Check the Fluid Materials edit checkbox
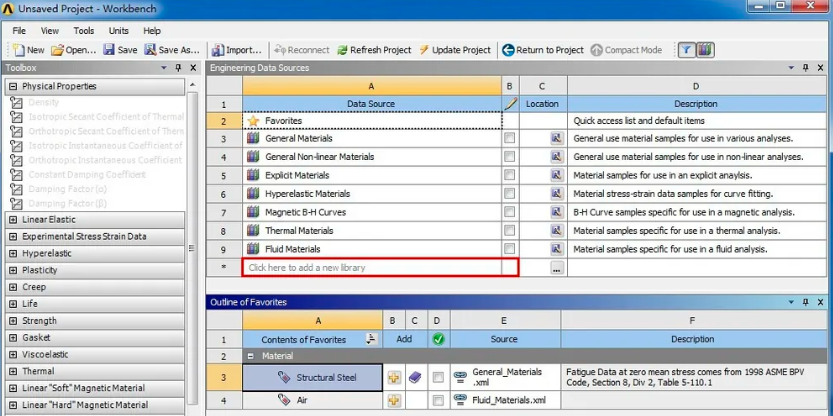This screenshot has height=416, width=833. pos(509,249)
